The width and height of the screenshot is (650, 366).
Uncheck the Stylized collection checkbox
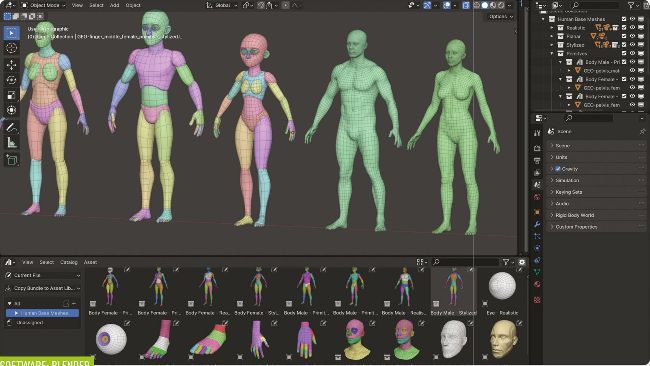tap(624, 45)
